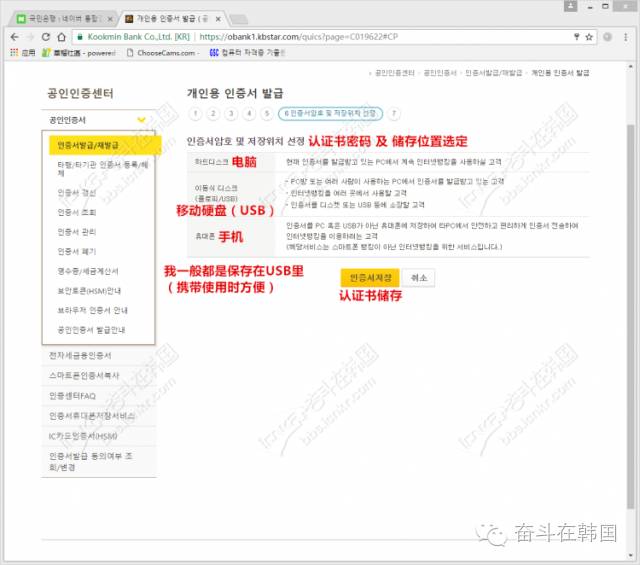Click step 4 circle indicator

tap(249, 113)
